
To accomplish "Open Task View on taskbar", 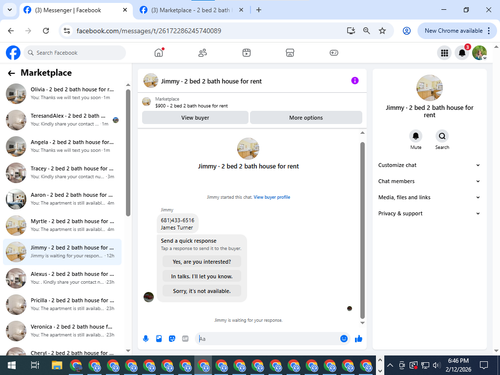I will (35, 365).
